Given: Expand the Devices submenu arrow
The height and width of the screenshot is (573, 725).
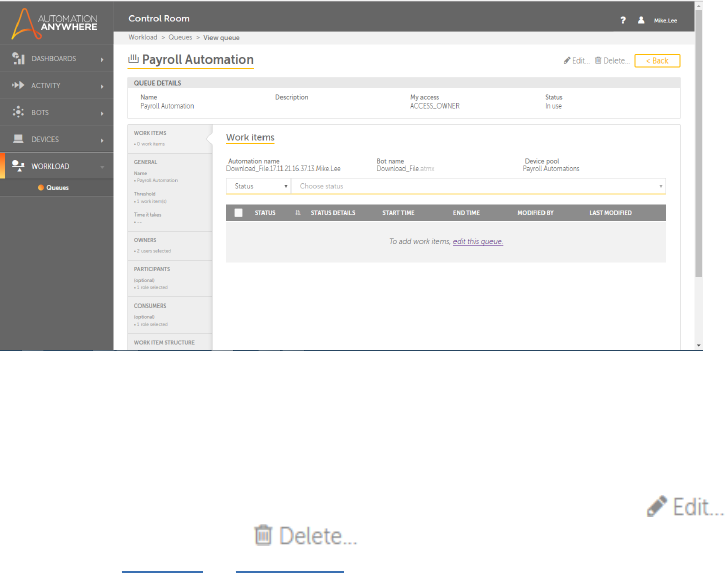Looking at the screenshot, I should point(102,140).
